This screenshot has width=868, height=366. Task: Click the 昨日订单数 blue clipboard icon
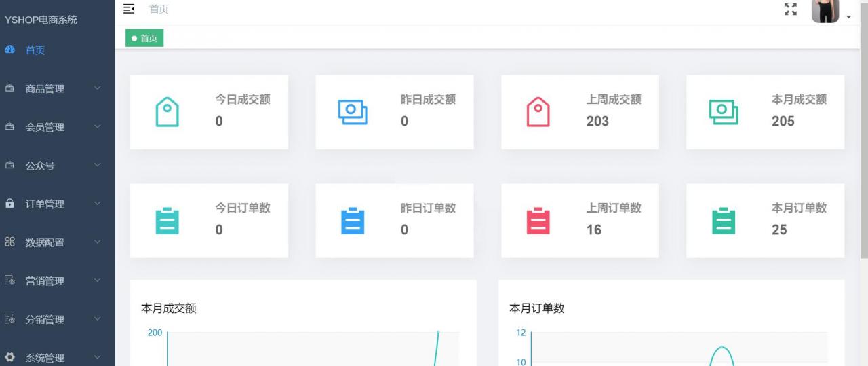353,221
